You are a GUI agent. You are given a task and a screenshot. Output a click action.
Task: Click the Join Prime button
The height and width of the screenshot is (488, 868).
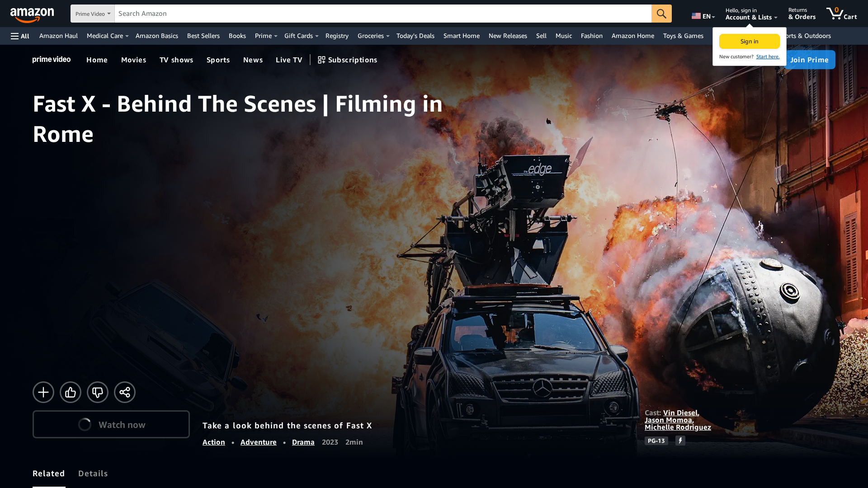(809, 60)
